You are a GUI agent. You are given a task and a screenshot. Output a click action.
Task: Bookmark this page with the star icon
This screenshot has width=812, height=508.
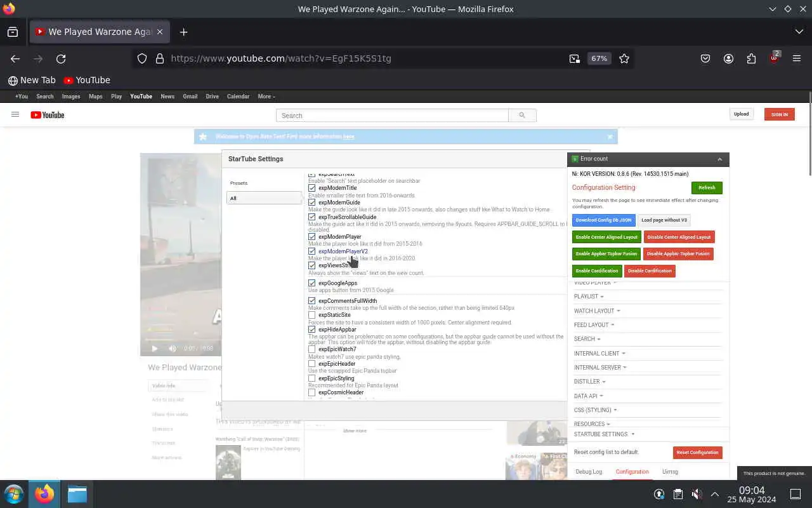(624, 58)
